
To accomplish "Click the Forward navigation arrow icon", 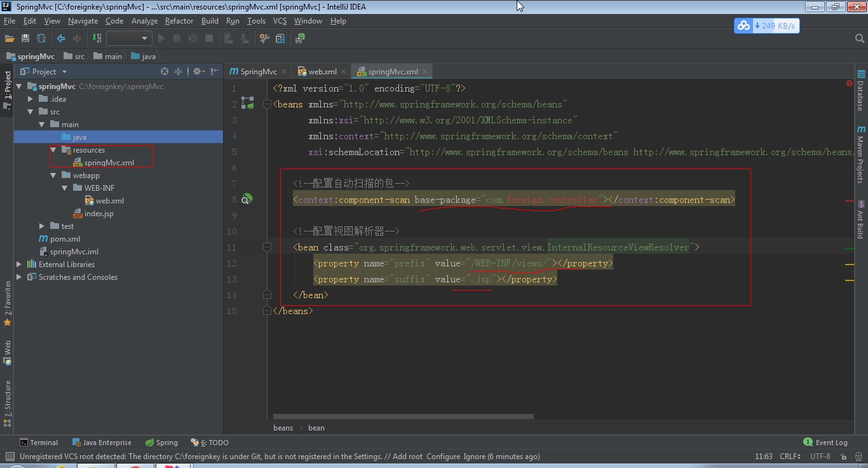I will point(77,38).
